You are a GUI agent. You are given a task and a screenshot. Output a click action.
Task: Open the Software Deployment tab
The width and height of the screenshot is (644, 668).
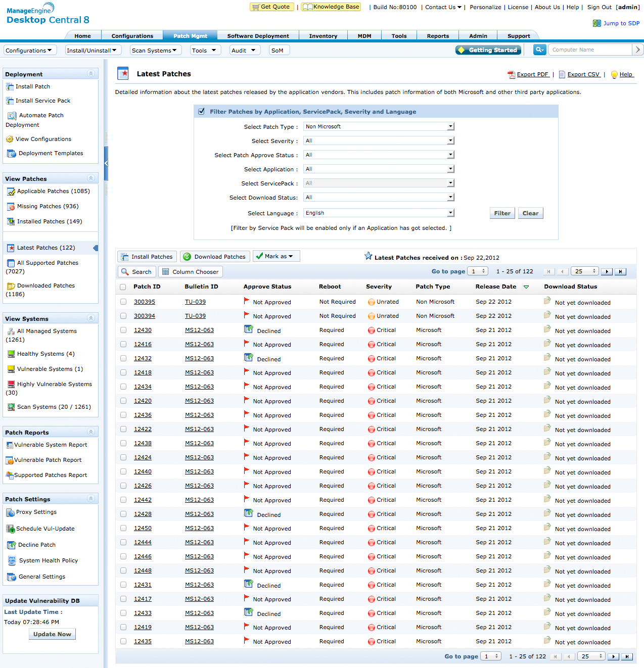[x=258, y=36]
